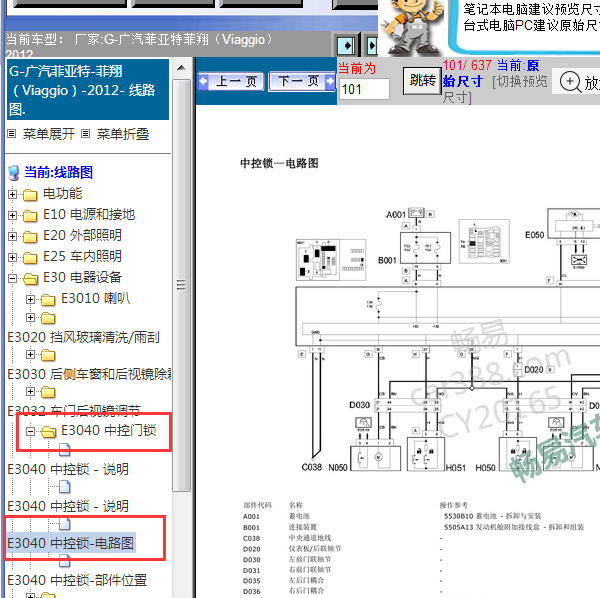Focus the page number field showing 101
This screenshot has width=600, height=598.
(x=364, y=89)
